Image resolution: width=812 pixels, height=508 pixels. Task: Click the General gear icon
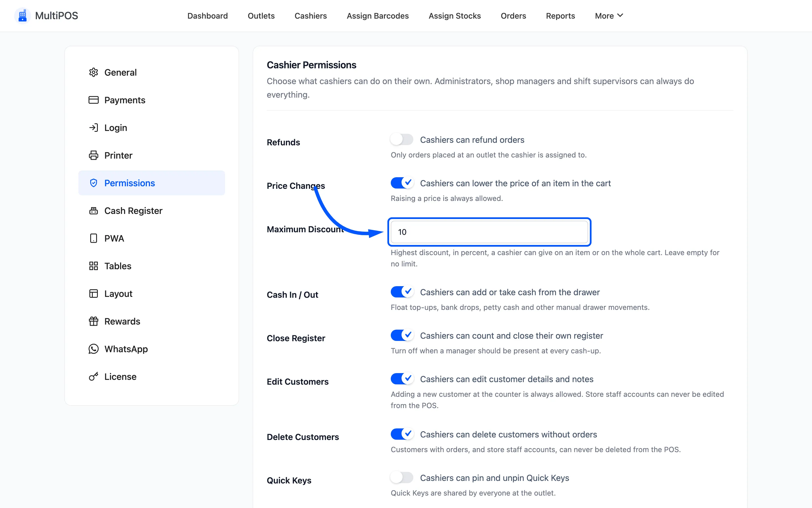(x=93, y=72)
